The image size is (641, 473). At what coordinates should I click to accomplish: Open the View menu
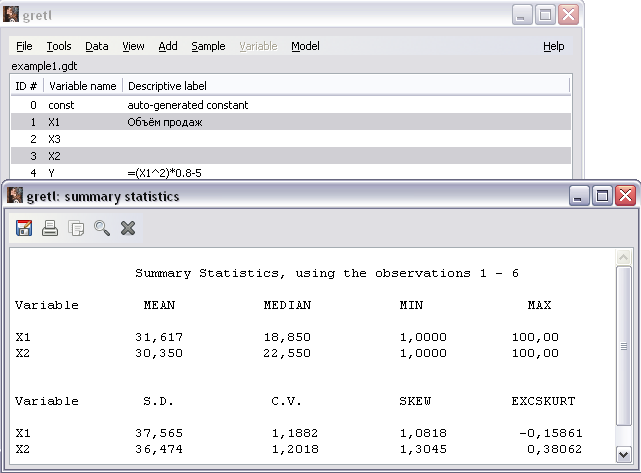pos(133,46)
